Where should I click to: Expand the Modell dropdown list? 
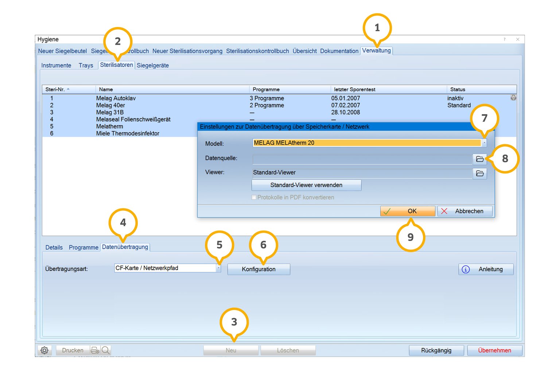(x=484, y=143)
